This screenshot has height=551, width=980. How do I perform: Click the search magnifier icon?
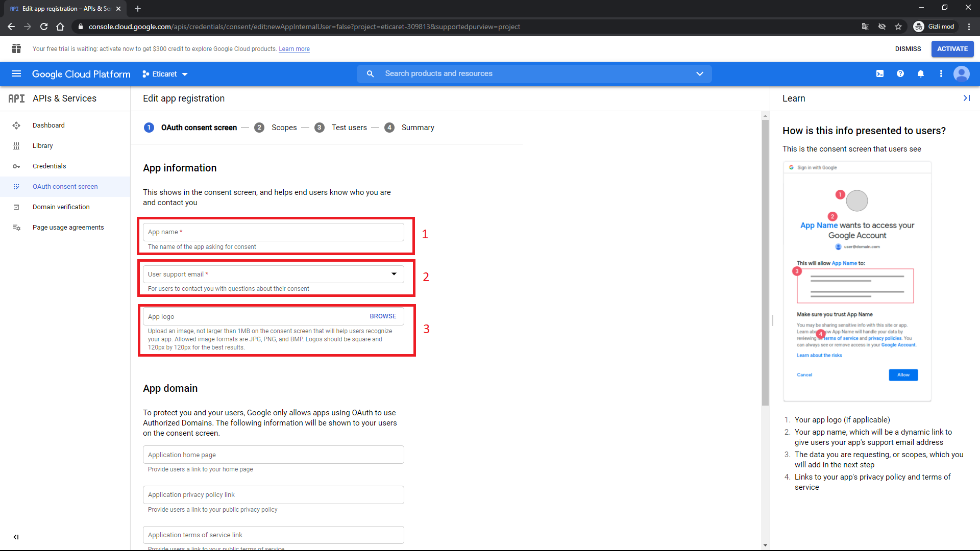371,74
